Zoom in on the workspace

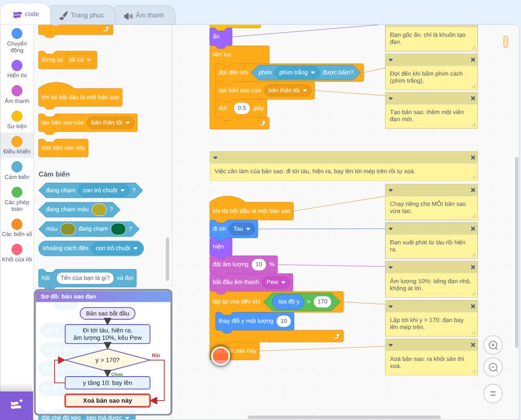[x=493, y=345]
